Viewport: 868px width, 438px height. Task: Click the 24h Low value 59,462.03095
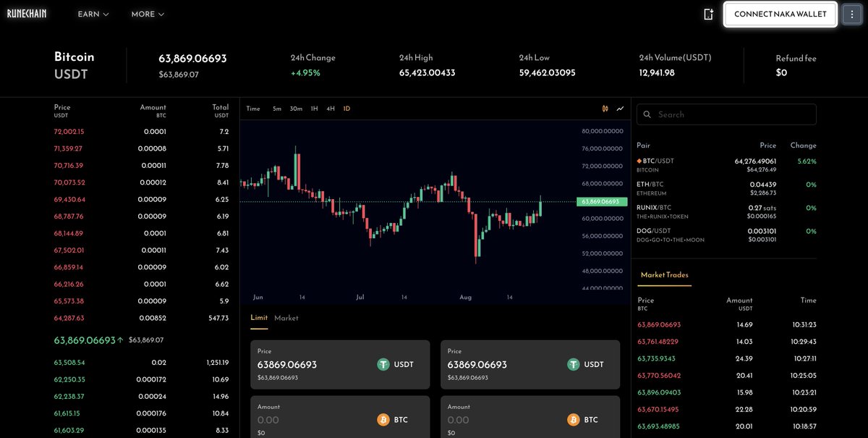pyautogui.click(x=548, y=72)
